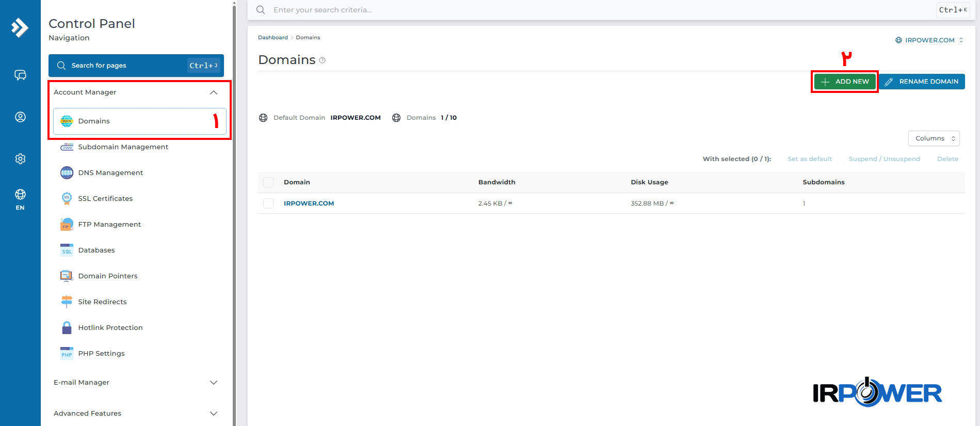Image resolution: width=980 pixels, height=426 pixels.
Task: Click the Domain column header
Action: click(297, 182)
